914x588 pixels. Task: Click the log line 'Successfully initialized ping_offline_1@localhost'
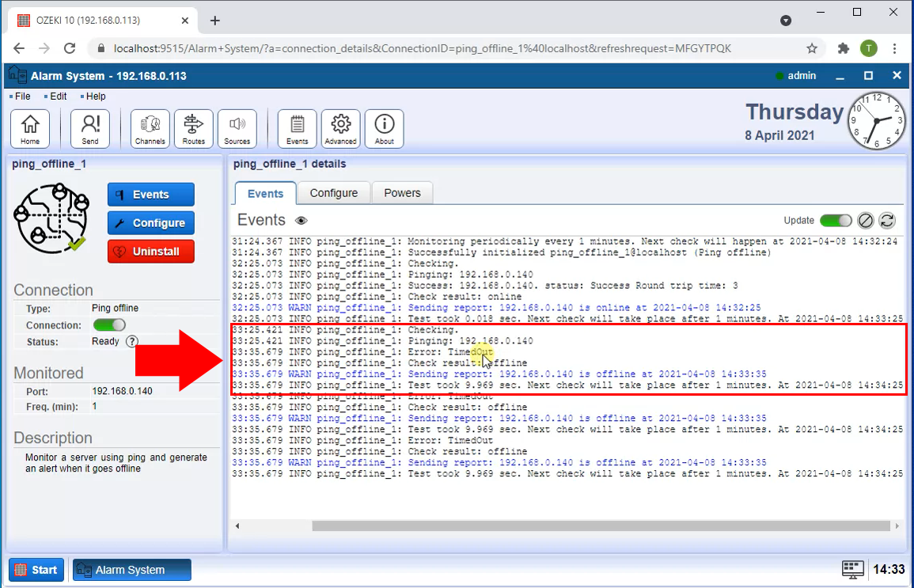pyautogui.click(x=501, y=253)
